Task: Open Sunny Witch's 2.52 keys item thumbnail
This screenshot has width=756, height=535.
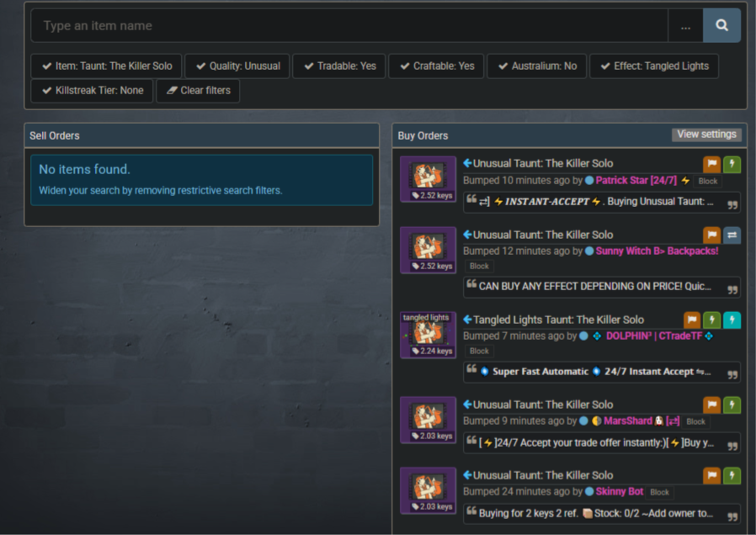Action: click(429, 250)
